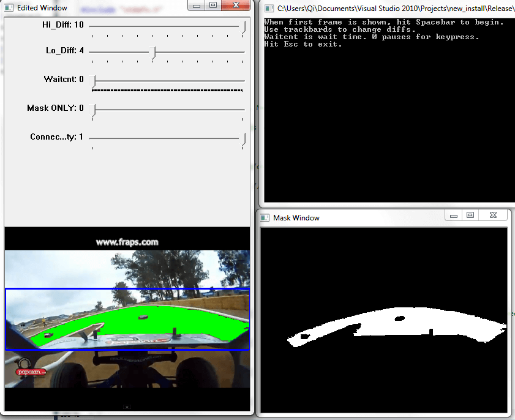Click the www.fraps.com watermark text
The width and height of the screenshot is (515, 420).
[127, 242]
